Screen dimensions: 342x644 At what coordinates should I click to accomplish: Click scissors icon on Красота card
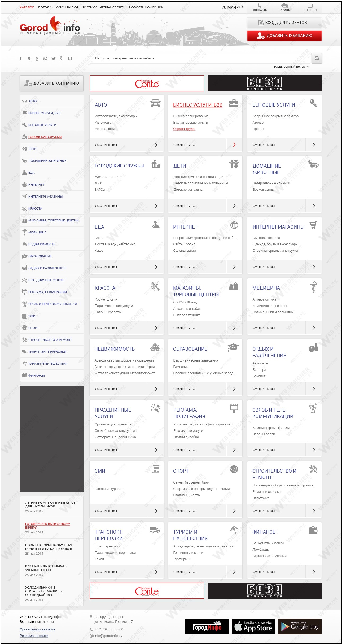[x=155, y=286]
